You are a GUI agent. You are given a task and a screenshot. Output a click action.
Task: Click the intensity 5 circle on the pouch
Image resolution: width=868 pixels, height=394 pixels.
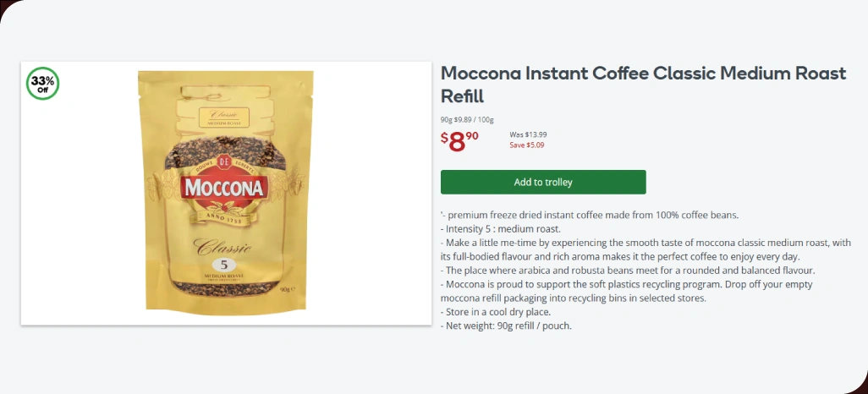pyautogui.click(x=225, y=264)
